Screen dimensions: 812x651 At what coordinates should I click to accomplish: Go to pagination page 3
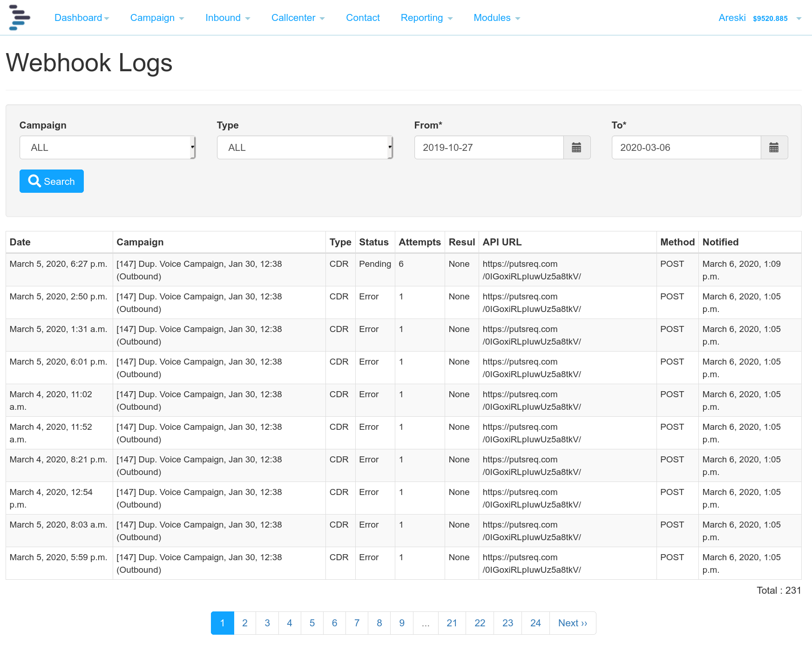click(x=267, y=623)
